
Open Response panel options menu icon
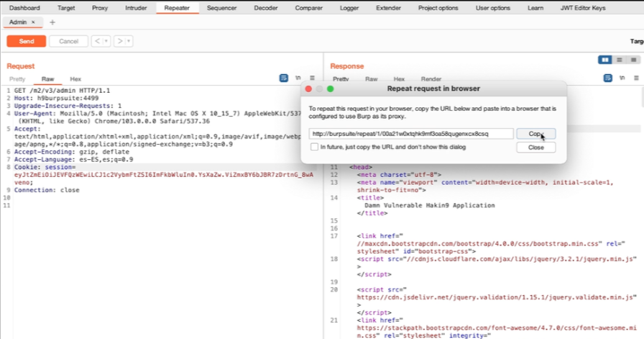636,78
